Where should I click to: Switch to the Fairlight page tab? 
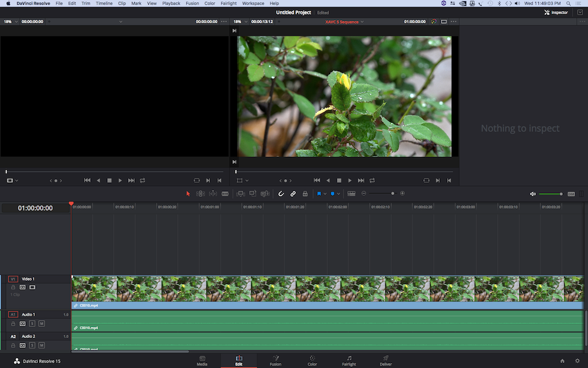click(349, 361)
